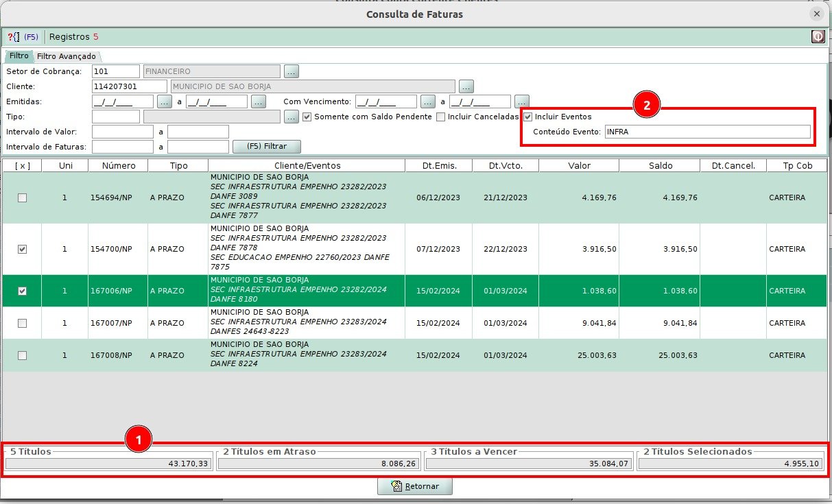Viewport: 832px width, 504px height.
Task: Open date picker for Emitidas end date
Action: [258, 101]
